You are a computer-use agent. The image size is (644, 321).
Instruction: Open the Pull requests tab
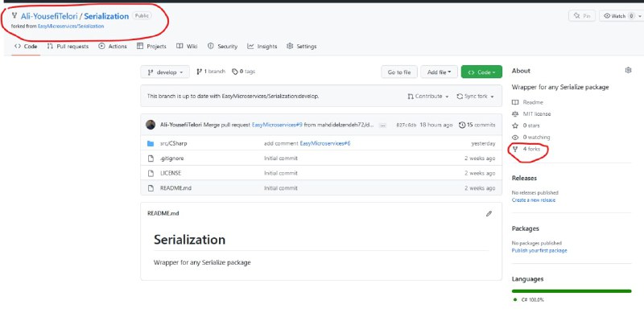click(x=68, y=47)
